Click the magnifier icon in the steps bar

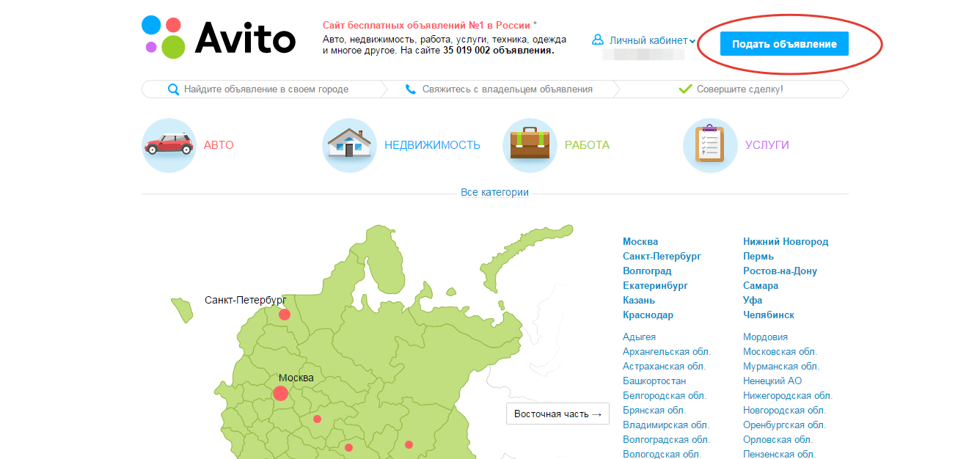(174, 89)
